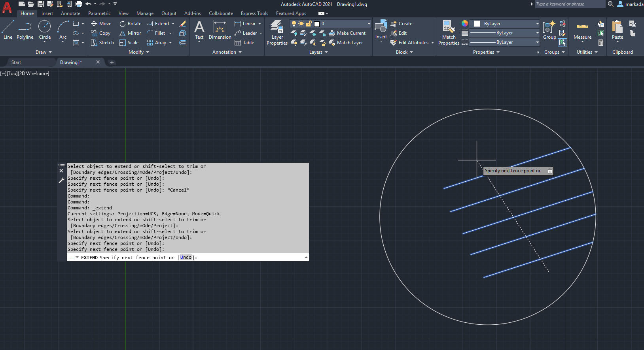
Task: Open the Fillet dropdown arrow
Action: tap(170, 33)
